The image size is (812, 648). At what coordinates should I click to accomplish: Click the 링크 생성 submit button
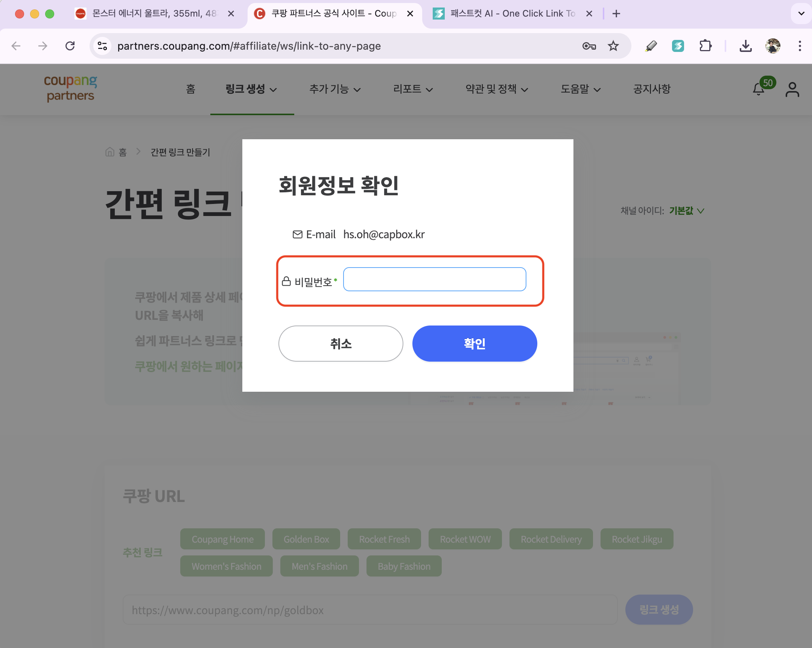[x=659, y=610]
